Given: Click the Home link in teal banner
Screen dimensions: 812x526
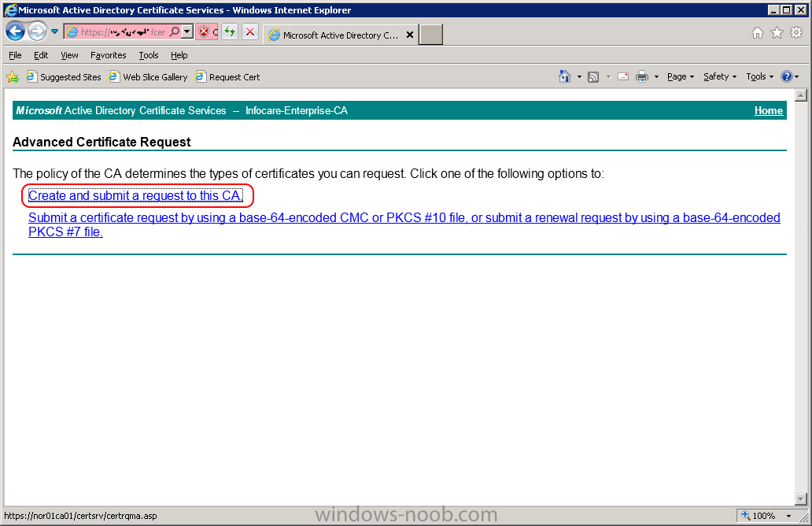Looking at the screenshot, I should tap(769, 110).
